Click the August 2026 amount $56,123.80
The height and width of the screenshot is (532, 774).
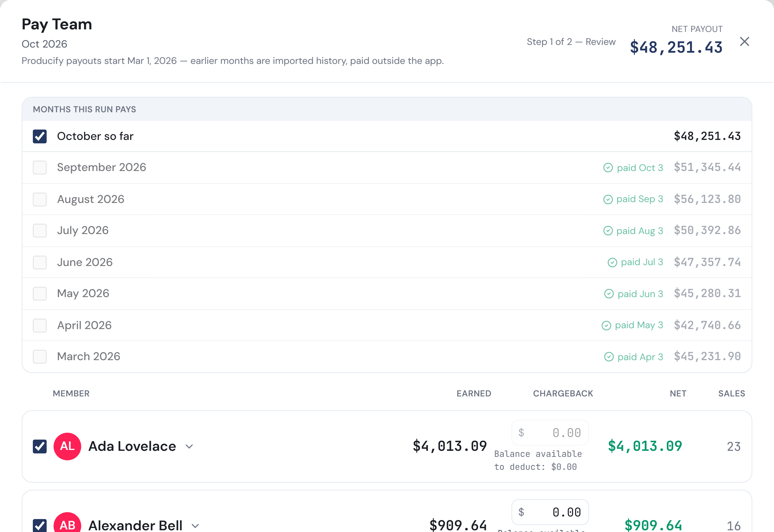pyautogui.click(x=707, y=199)
